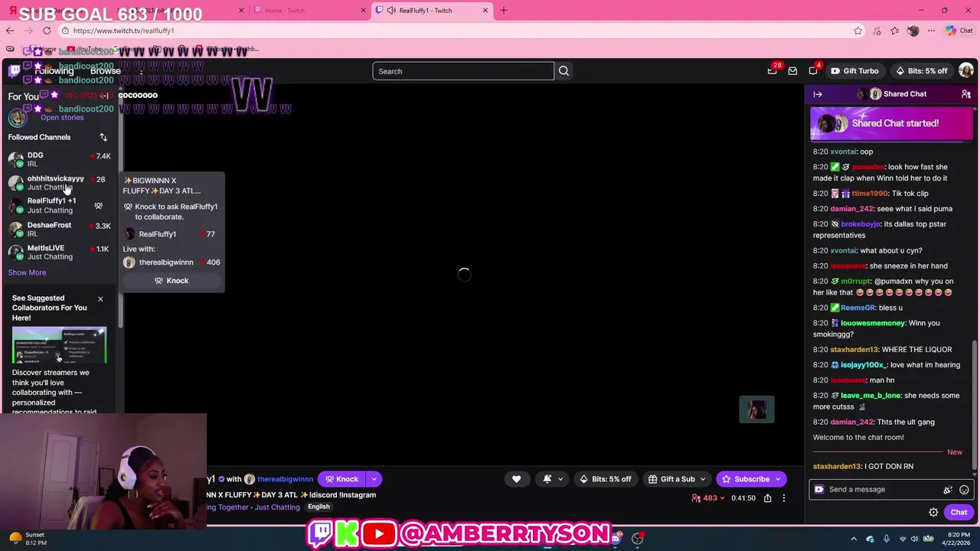Open the Browse section

click(x=106, y=71)
